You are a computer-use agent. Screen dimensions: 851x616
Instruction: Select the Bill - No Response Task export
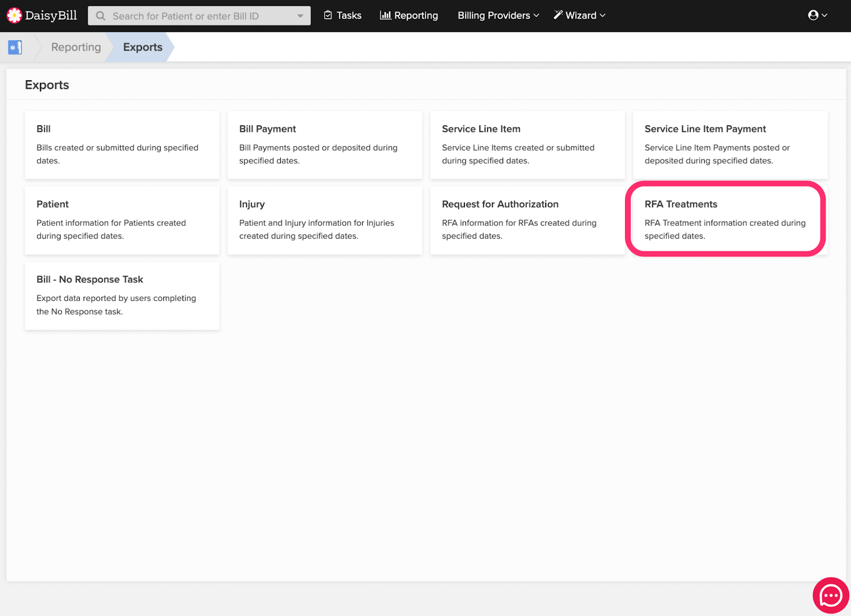[122, 296]
